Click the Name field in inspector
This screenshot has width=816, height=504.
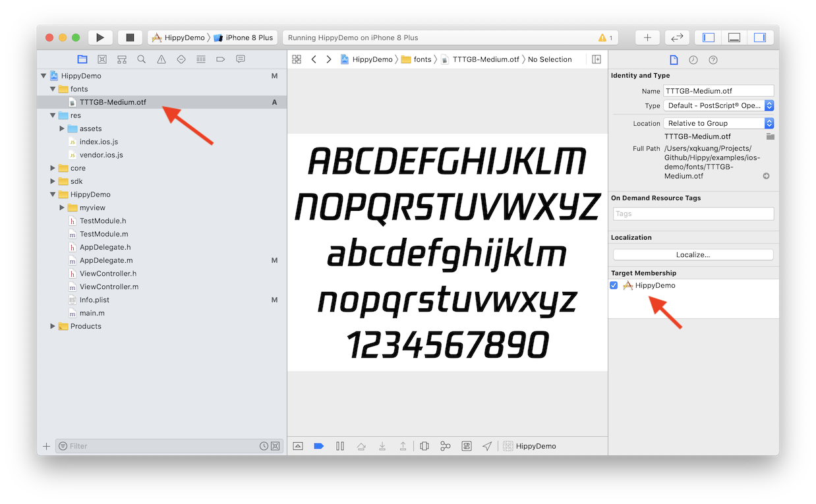point(719,91)
